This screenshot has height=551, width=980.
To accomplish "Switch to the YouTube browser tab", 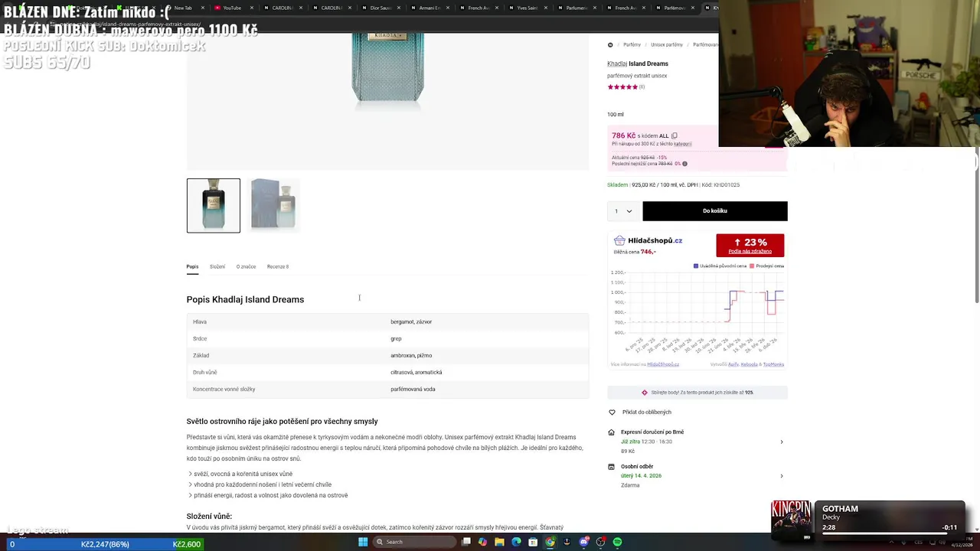I will [233, 8].
